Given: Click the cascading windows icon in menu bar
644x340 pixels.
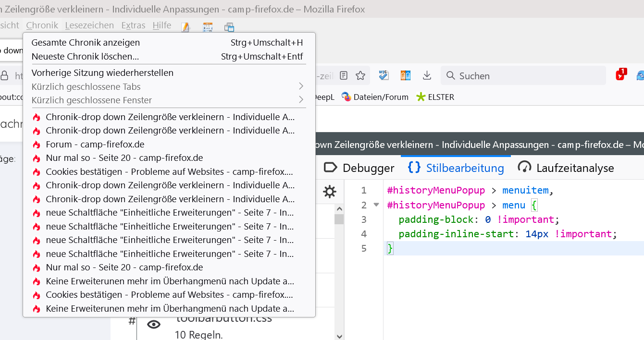Looking at the screenshot, I should 229,27.
